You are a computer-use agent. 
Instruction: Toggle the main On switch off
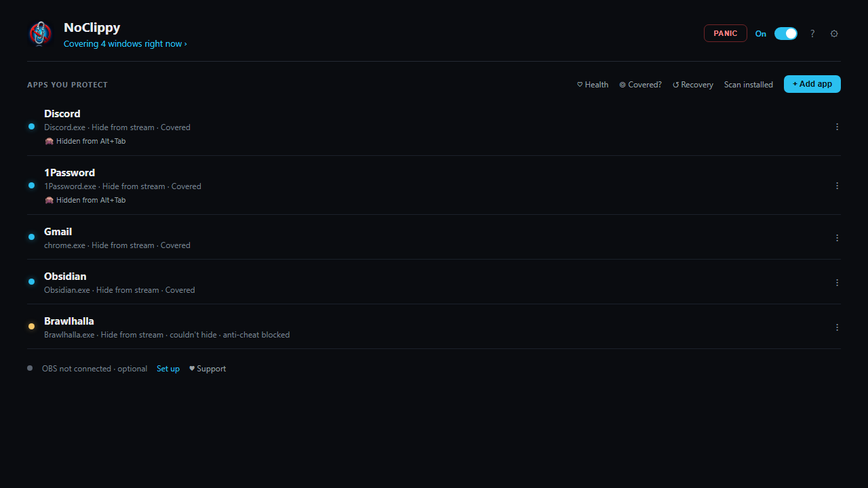[786, 33]
